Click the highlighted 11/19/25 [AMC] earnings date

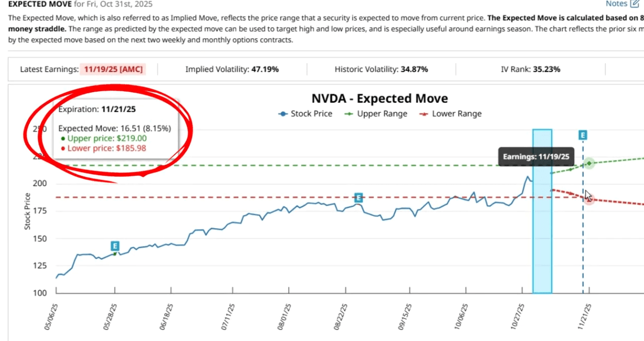[x=112, y=69]
